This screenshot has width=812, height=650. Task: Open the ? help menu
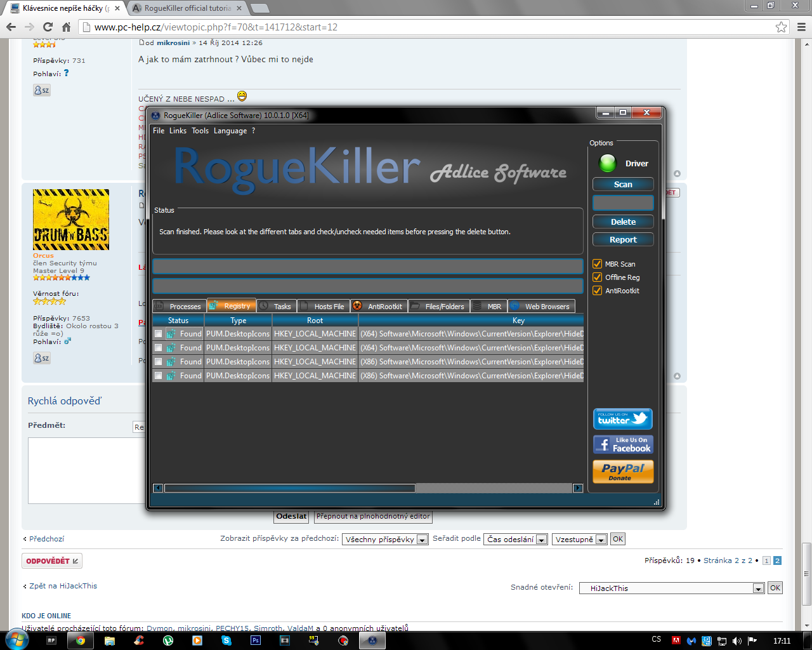253,131
